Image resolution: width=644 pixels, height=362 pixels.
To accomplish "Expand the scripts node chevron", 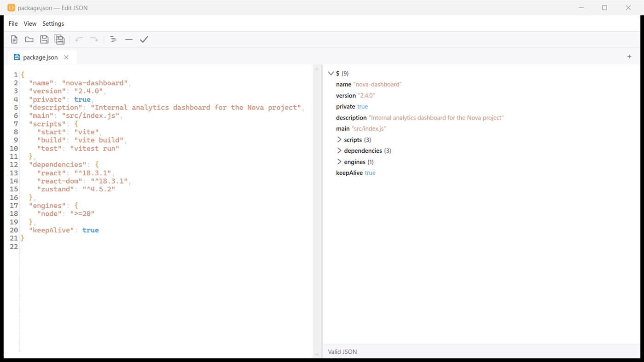I will point(339,139).
